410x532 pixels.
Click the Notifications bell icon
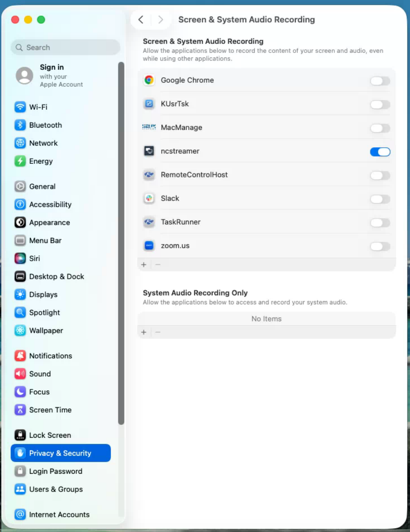(20, 355)
